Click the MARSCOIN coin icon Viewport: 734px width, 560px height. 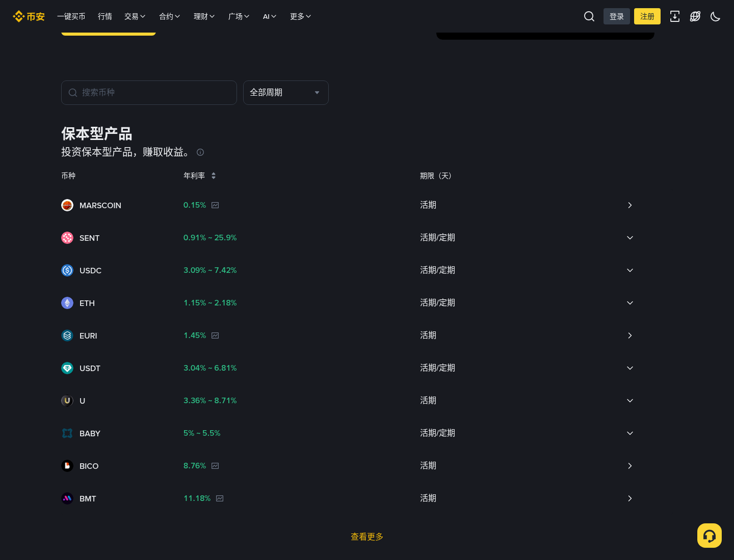[67, 205]
